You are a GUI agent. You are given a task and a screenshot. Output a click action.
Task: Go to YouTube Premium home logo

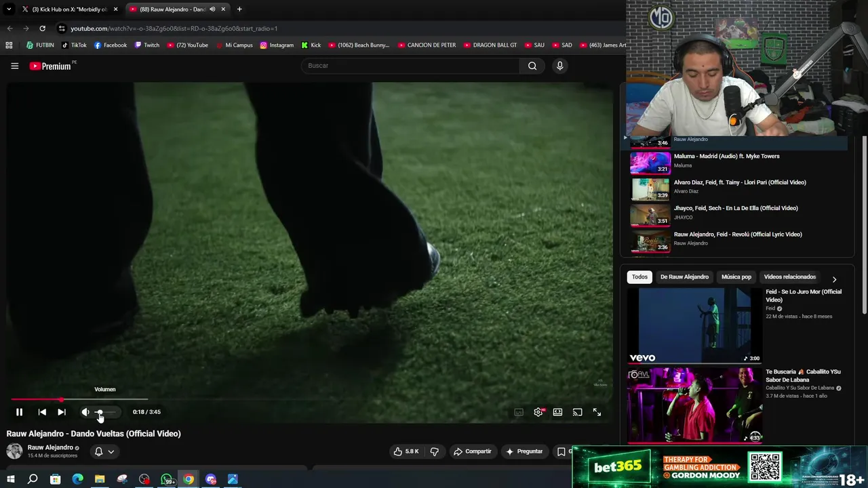[50, 66]
